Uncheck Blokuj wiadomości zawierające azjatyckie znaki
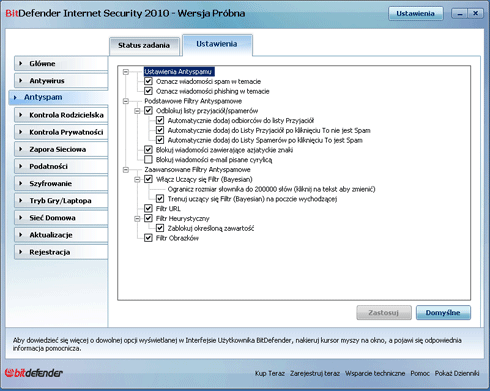 click(x=148, y=150)
